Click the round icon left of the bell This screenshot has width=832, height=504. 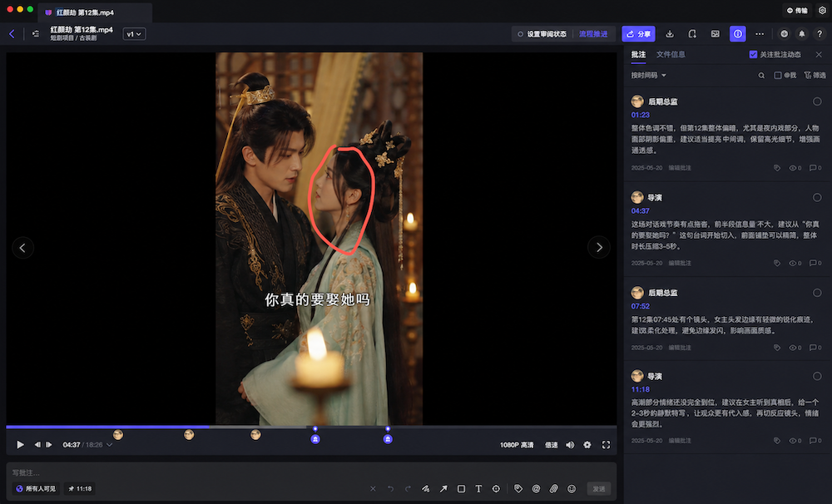point(784,34)
